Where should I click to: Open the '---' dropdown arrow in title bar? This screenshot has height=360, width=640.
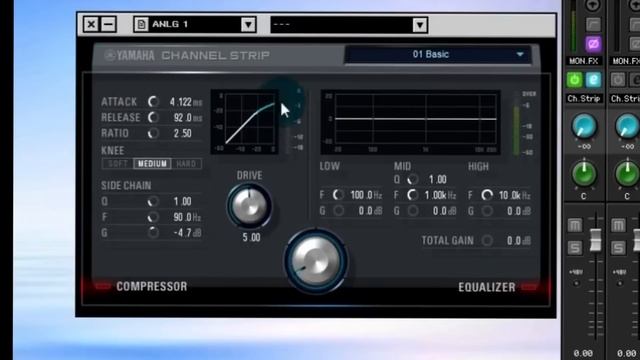point(420,25)
